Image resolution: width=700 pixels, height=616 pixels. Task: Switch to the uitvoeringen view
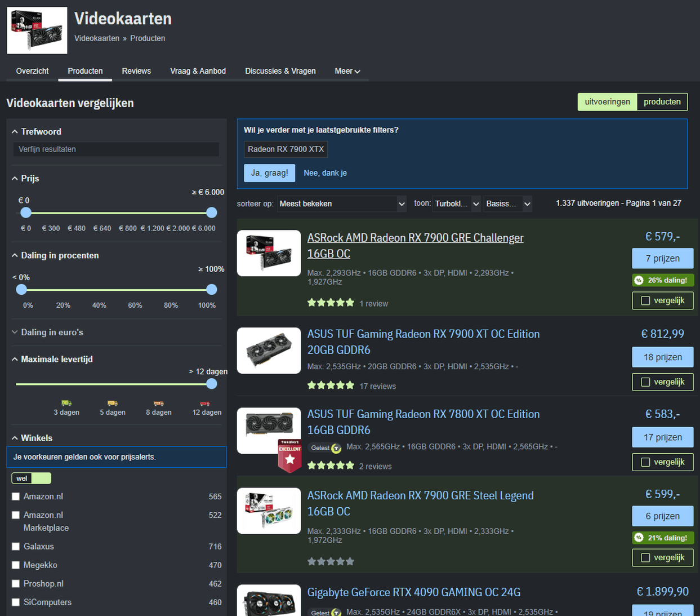click(x=607, y=102)
